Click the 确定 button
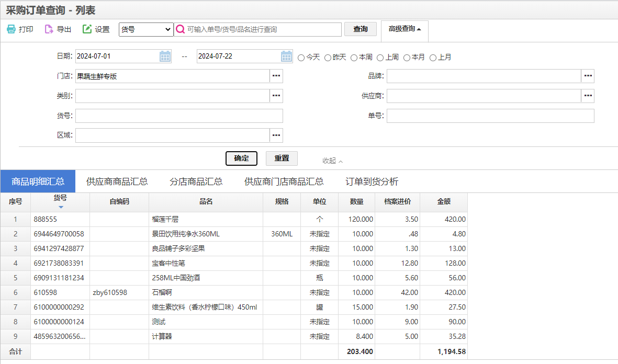This screenshot has width=618, height=364. tap(241, 158)
